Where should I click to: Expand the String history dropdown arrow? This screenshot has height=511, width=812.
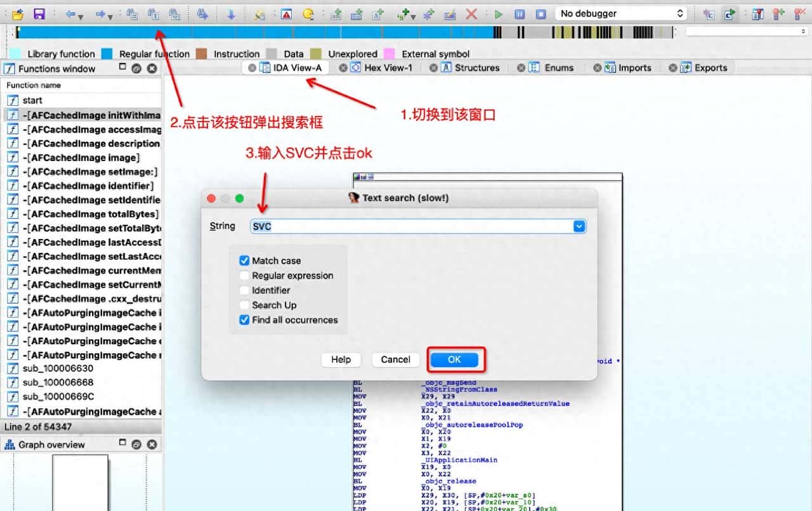579,226
